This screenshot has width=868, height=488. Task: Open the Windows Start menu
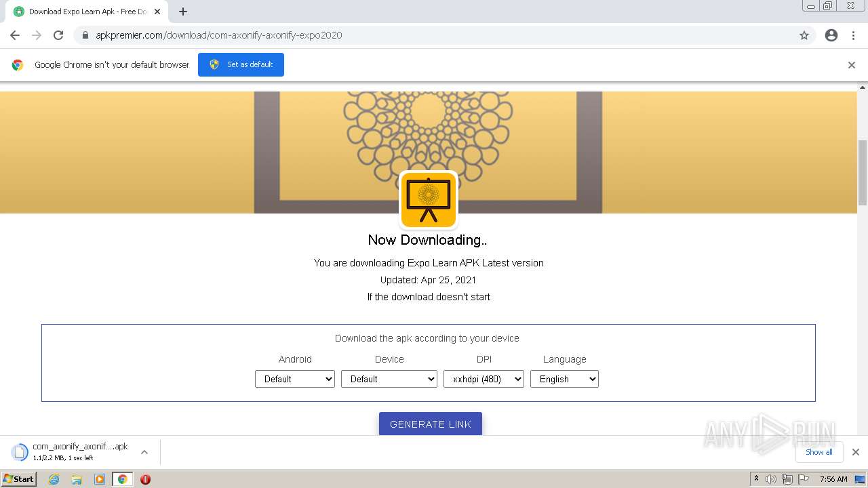point(19,479)
